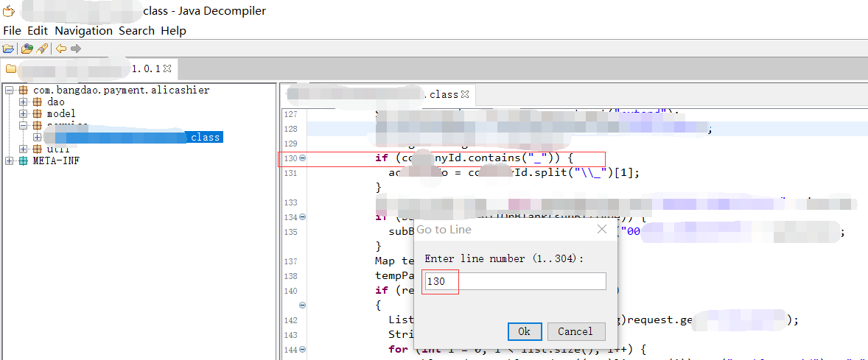This screenshot has width=868, height=360.
Task: Click line number 142 in the gutter
Action: pos(290,320)
